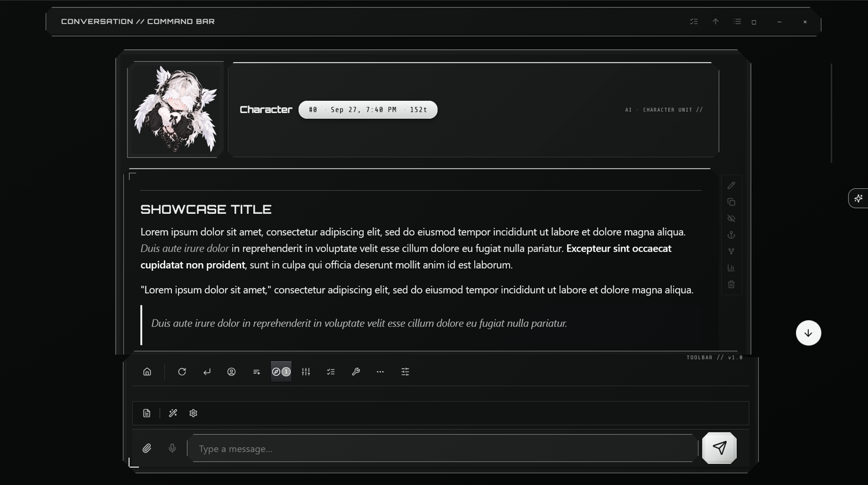Screen dimensions: 868x485
Task: Click the up-arrow icon in header
Action: 716,22
